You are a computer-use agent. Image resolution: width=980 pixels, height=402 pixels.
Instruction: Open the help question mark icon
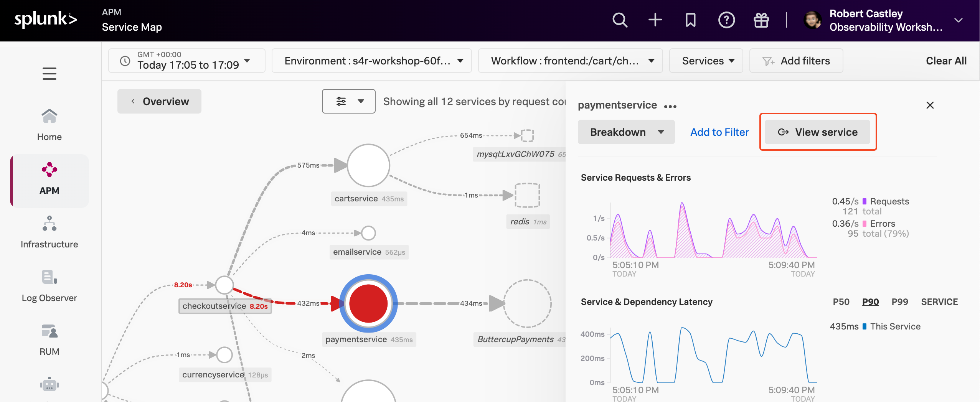click(726, 20)
